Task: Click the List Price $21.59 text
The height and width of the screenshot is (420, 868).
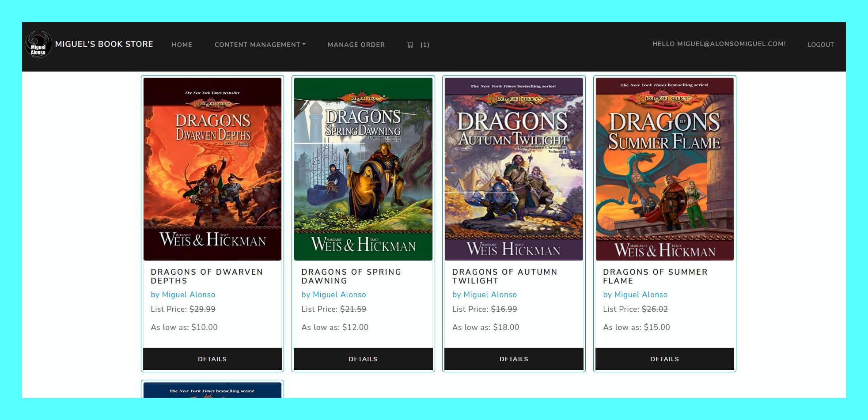Action: [334, 309]
